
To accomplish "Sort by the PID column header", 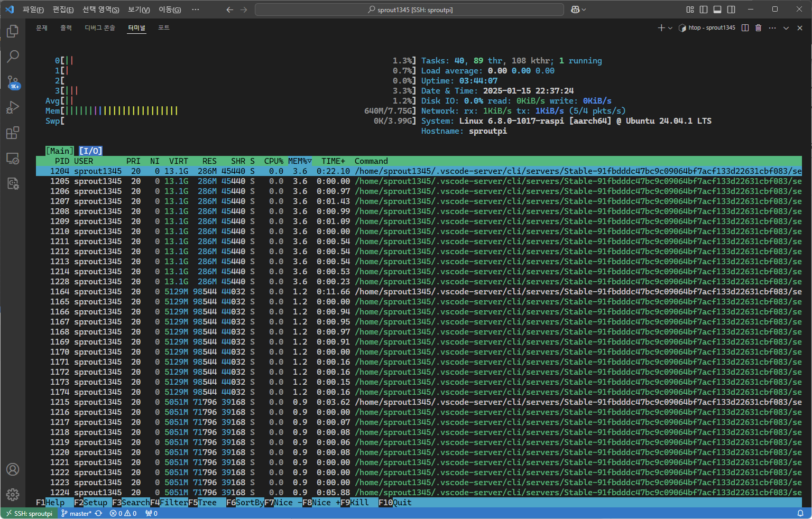I will point(62,161).
